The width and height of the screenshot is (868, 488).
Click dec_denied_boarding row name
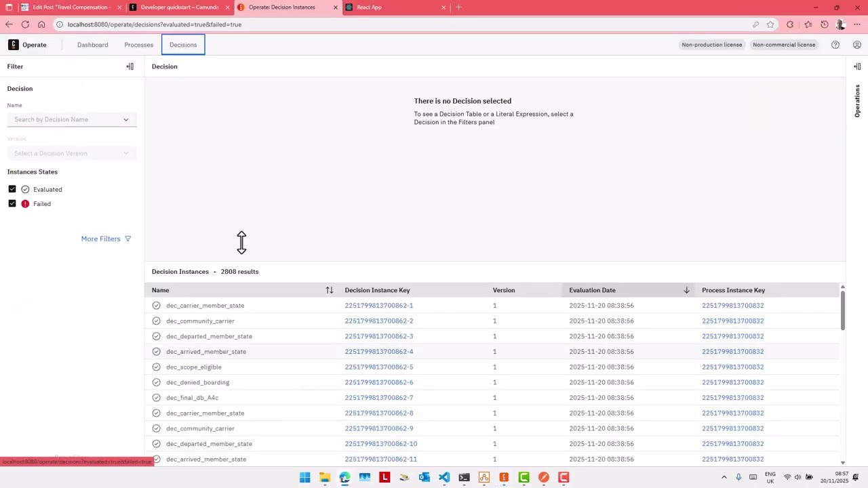198,382
